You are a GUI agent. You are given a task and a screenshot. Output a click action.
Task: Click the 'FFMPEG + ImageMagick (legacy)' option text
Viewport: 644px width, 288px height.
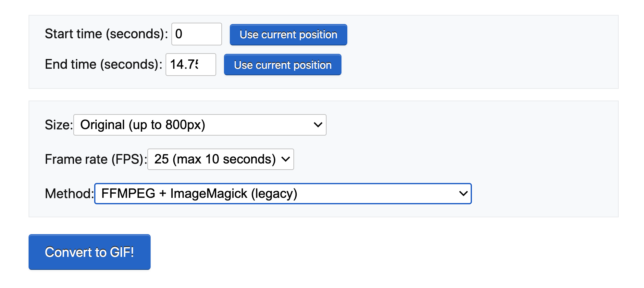pos(199,194)
